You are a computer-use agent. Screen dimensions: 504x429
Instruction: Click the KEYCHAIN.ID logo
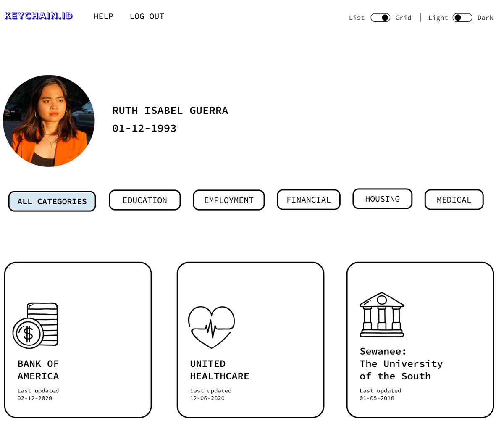click(x=39, y=16)
